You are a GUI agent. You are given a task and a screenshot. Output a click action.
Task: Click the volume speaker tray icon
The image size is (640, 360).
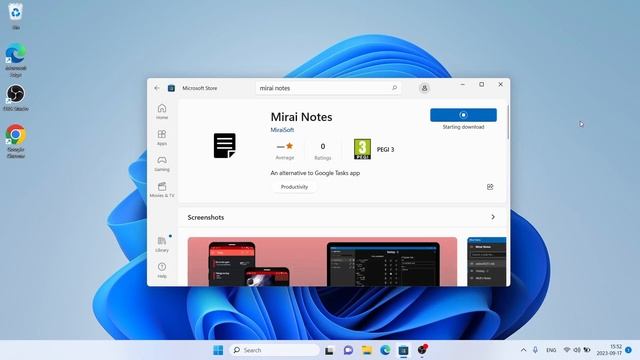click(577, 350)
